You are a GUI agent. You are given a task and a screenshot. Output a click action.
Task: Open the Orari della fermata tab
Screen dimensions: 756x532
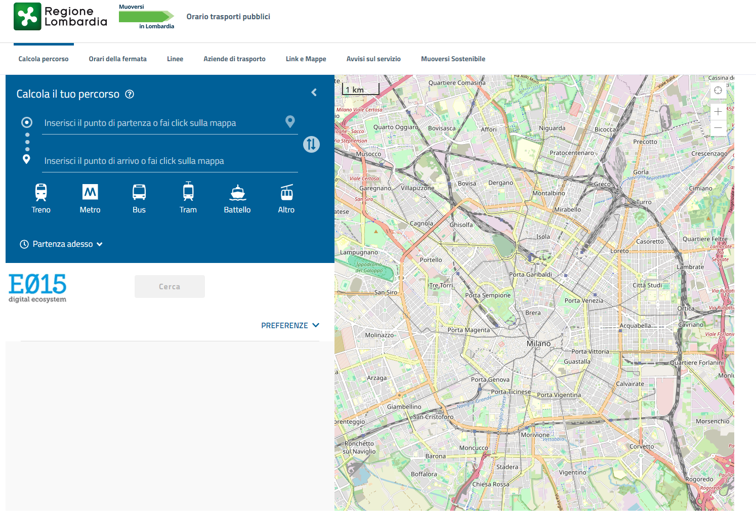coord(117,59)
